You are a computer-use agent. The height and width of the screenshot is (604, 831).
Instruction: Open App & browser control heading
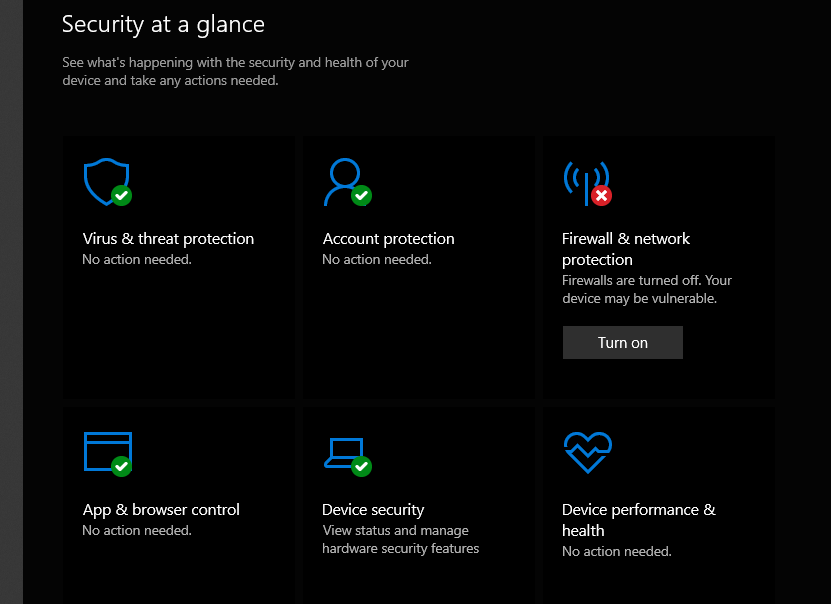click(x=161, y=510)
